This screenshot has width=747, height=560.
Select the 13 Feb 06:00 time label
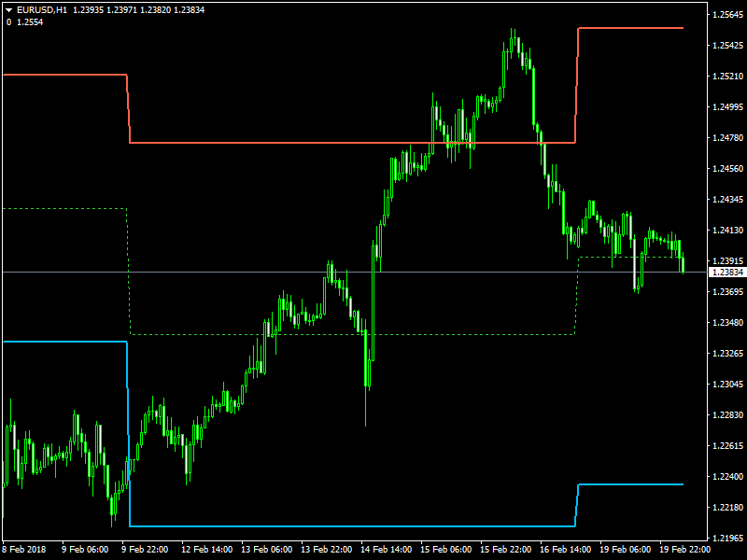[266, 550]
